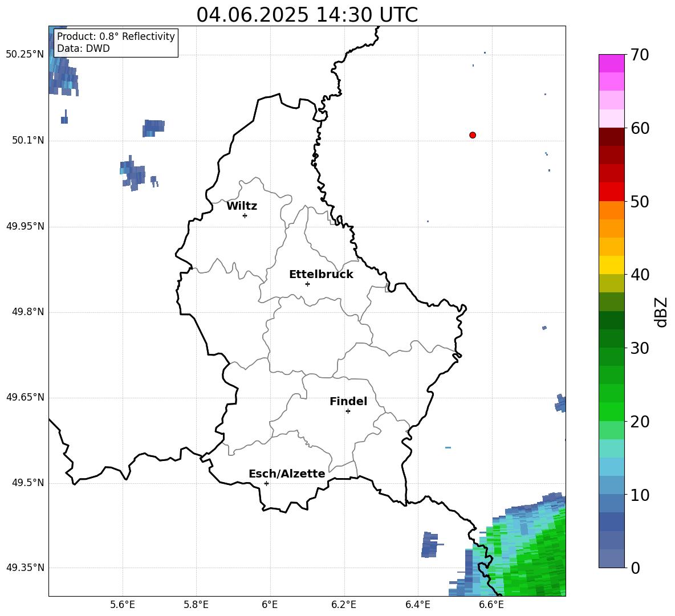Click the 20 tick label on colorbar
The image size is (675, 616).
pyautogui.click(x=640, y=421)
